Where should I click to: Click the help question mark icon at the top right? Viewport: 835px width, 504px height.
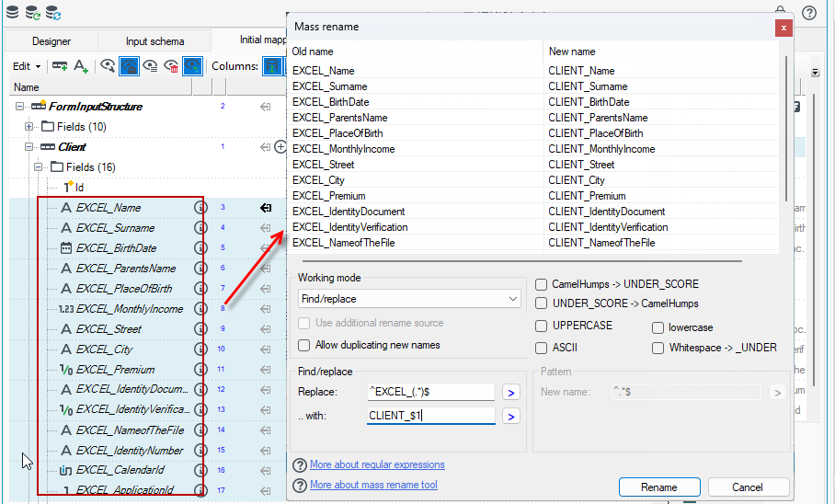pos(809,12)
